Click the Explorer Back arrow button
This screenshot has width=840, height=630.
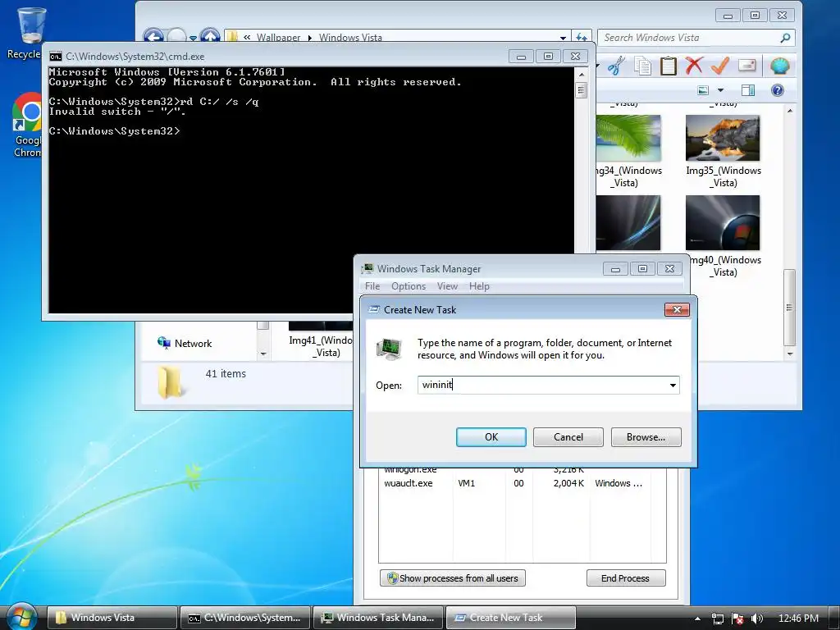click(153, 36)
